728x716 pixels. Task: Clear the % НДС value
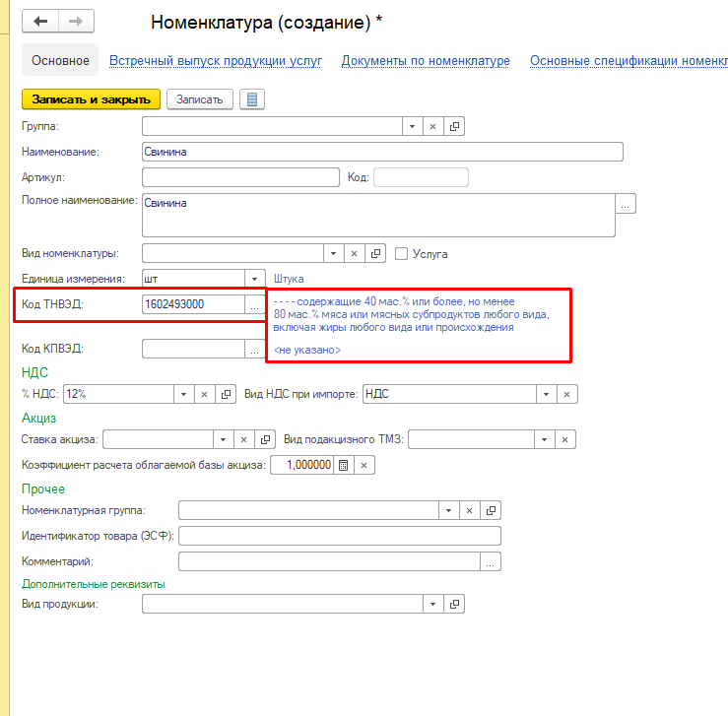[204, 394]
